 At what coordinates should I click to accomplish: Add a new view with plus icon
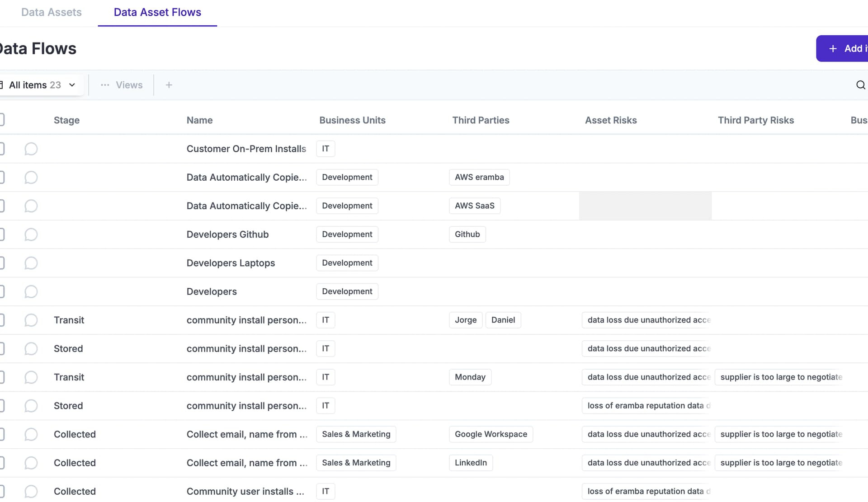click(x=169, y=85)
